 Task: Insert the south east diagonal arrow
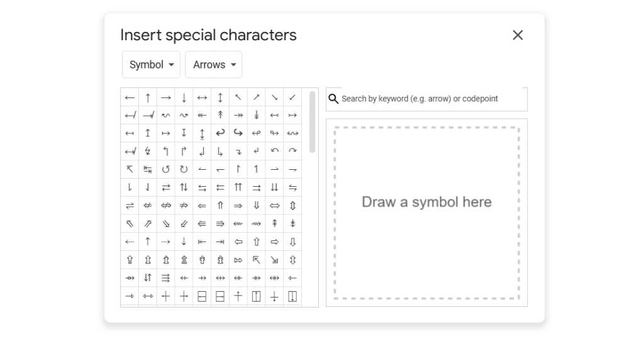point(275,97)
